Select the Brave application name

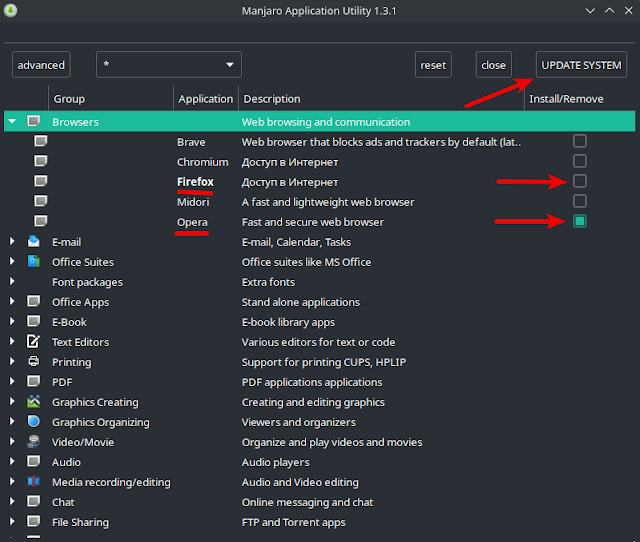click(x=191, y=142)
